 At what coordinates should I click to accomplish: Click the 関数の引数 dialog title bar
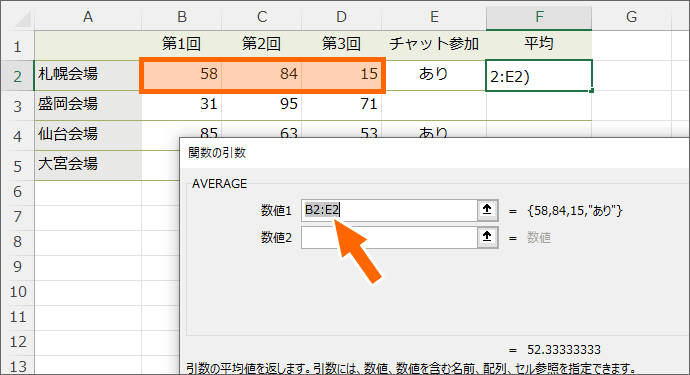(x=435, y=153)
